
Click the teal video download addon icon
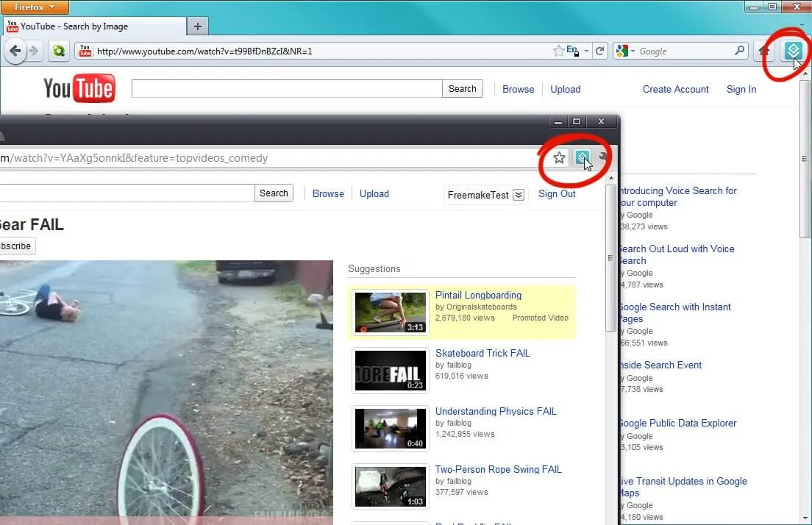coord(793,51)
